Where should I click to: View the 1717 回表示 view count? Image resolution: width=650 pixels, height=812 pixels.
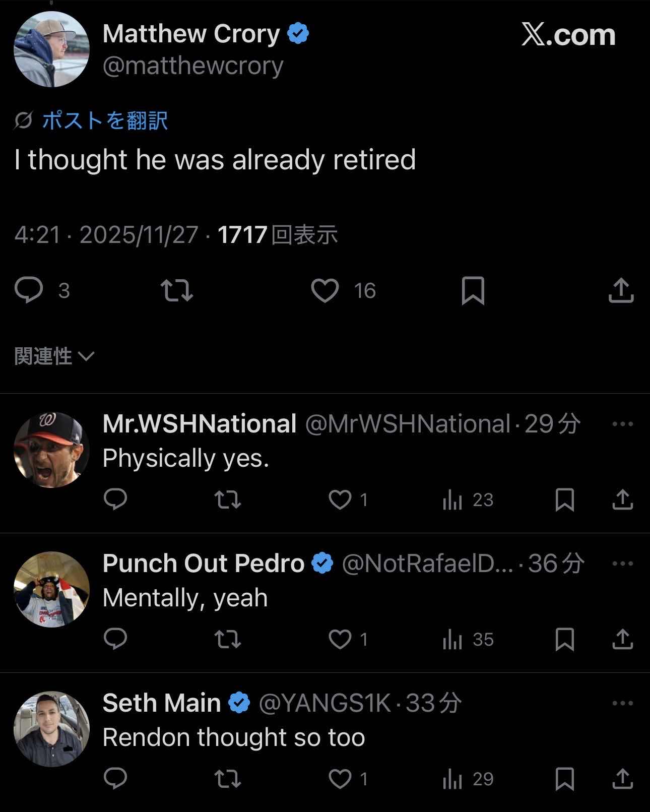click(x=277, y=235)
